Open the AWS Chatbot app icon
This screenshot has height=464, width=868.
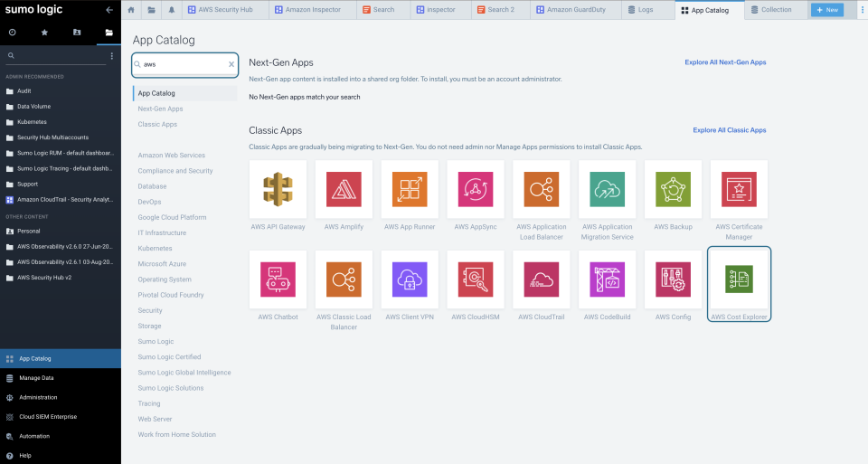coord(278,279)
